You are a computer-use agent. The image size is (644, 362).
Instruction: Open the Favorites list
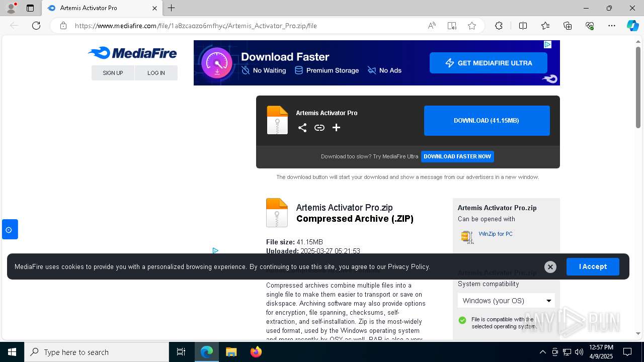[545, 26]
